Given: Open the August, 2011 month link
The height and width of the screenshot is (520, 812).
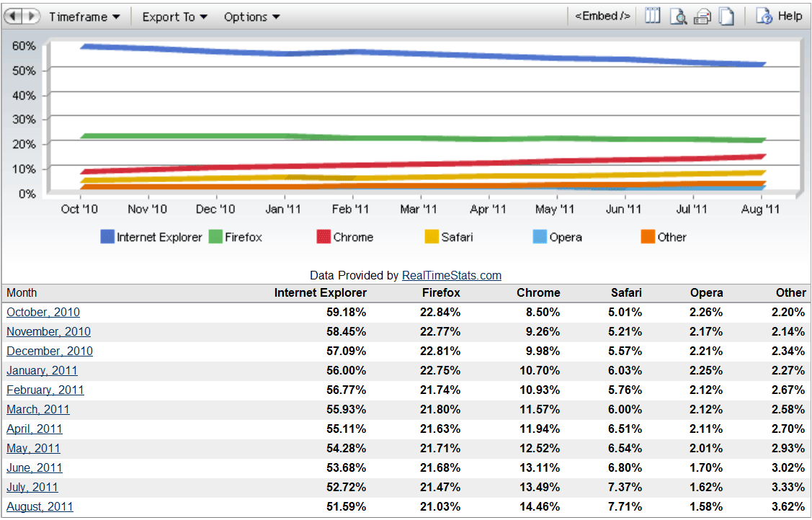Looking at the screenshot, I should tap(40, 506).
